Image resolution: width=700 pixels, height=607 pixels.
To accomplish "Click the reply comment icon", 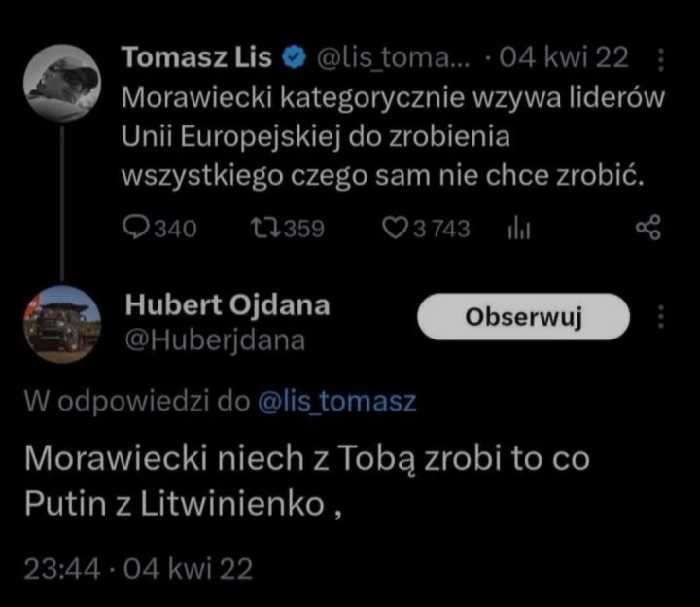I will point(134,228).
